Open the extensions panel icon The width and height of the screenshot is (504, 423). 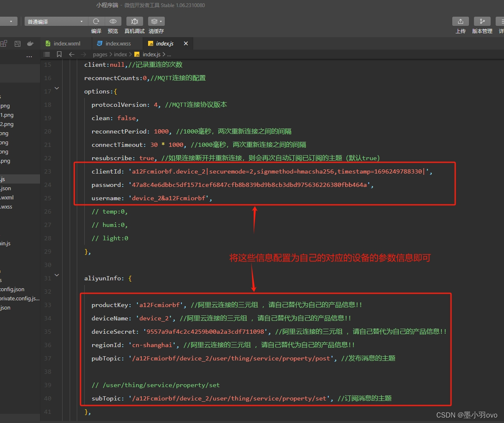(4, 43)
